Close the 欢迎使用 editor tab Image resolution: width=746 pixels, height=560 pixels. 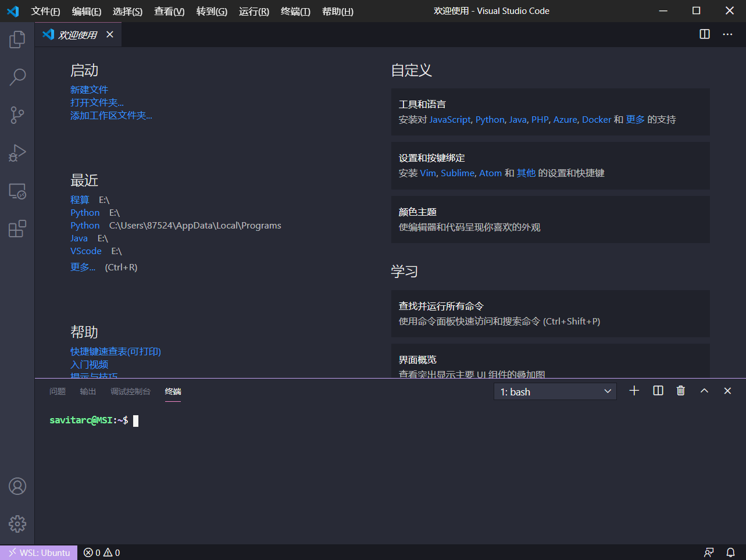click(110, 34)
